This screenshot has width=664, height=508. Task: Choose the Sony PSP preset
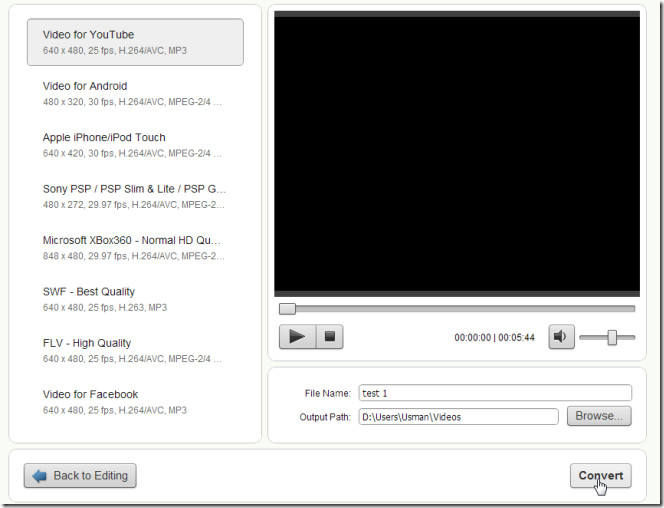pos(135,196)
